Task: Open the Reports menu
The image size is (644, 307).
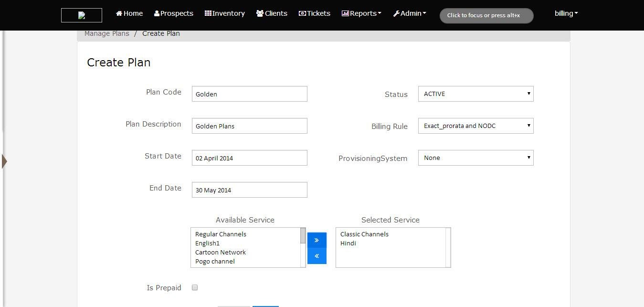Action: point(361,13)
